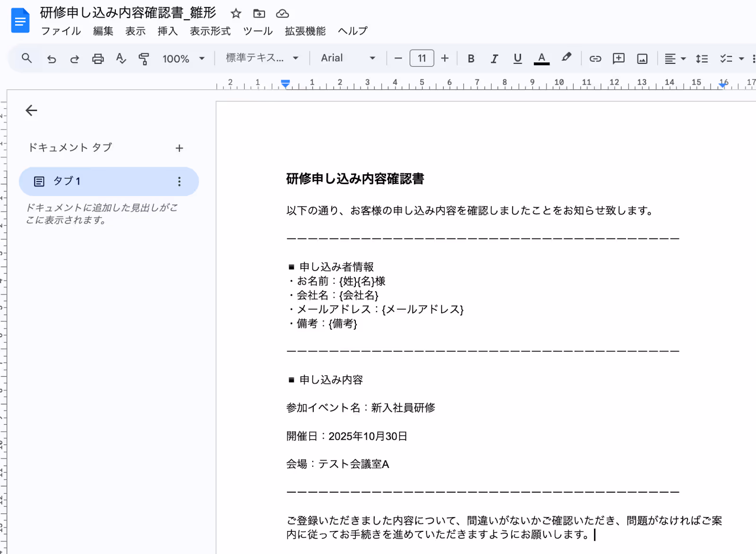
Task: Toggle italic formatting
Action: point(494,59)
